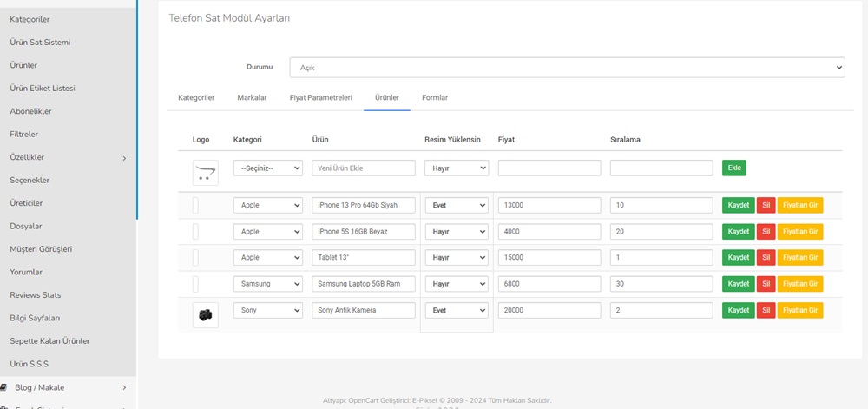868x409 pixels.
Task: Click the shopping cart logo placeholder
Action: [206, 173]
